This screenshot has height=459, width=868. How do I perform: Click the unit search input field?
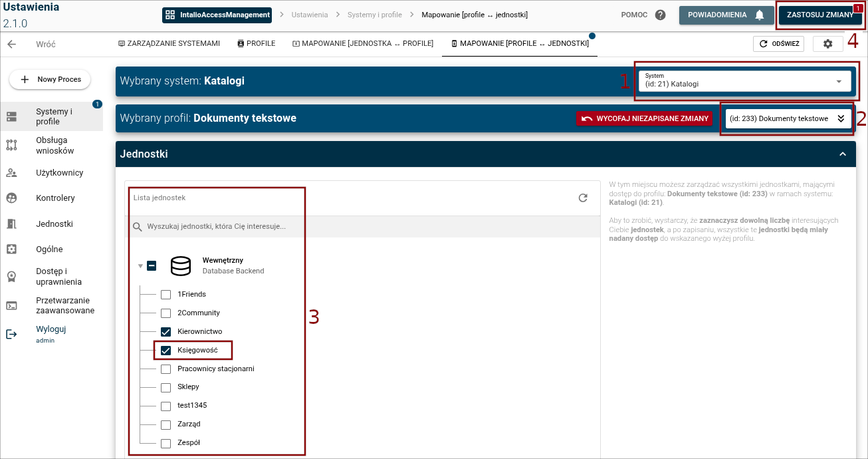tap(362, 226)
